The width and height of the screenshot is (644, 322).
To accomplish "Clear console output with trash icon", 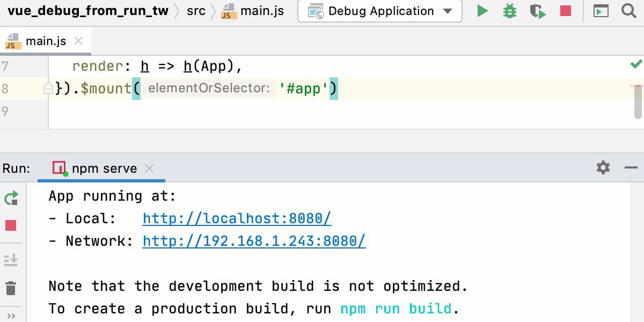I will pyautogui.click(x=11, y=288).
